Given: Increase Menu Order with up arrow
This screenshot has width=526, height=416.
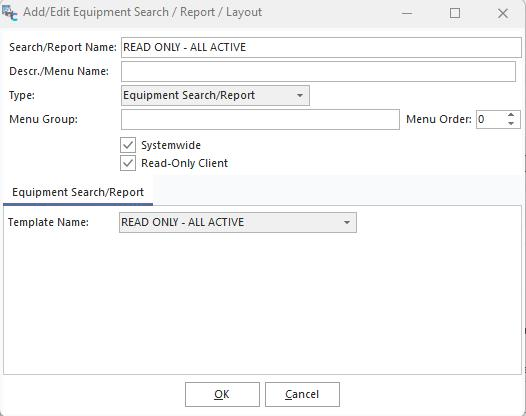Looking at the screenshot, I should tap(511, 115).
